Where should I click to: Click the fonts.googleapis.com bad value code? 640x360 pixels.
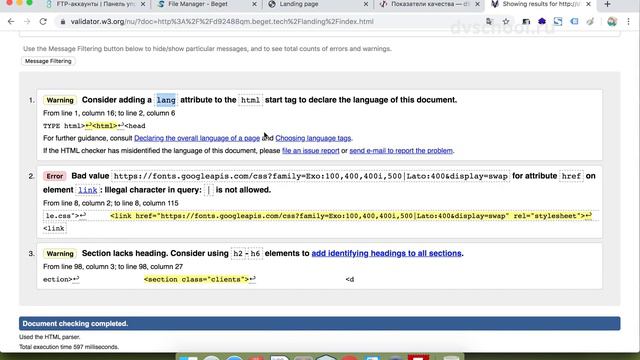point(311,176)
